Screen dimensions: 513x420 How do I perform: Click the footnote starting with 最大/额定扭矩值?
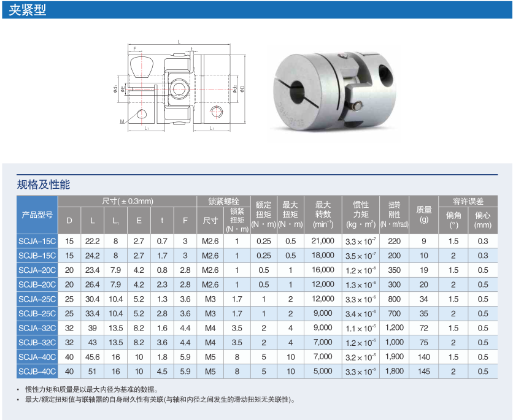160,400
